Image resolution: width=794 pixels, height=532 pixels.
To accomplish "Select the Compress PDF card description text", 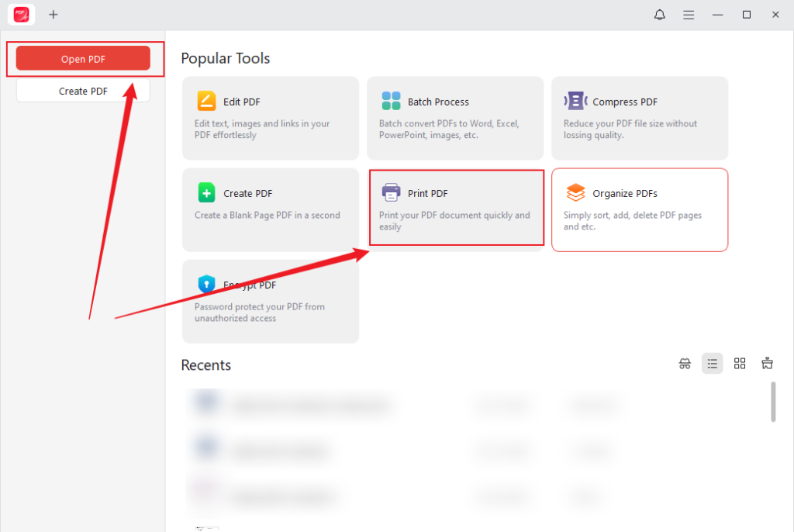I will (x=630, y=129).
